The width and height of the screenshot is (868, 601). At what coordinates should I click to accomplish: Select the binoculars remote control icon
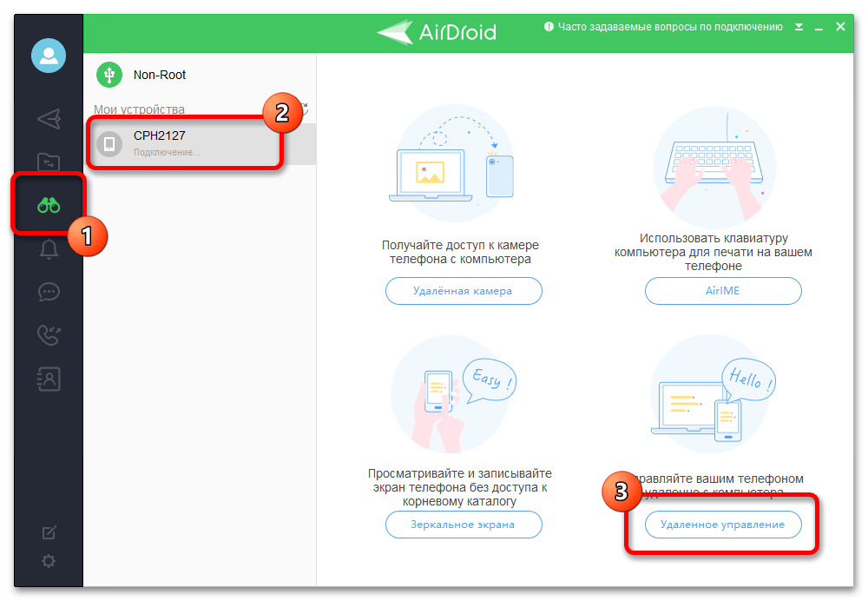pos(49,205)
